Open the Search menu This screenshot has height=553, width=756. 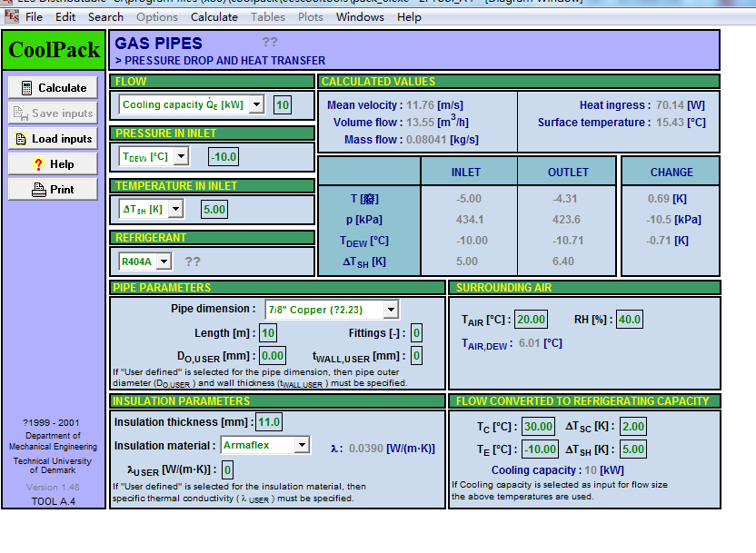tap(105, 17)
